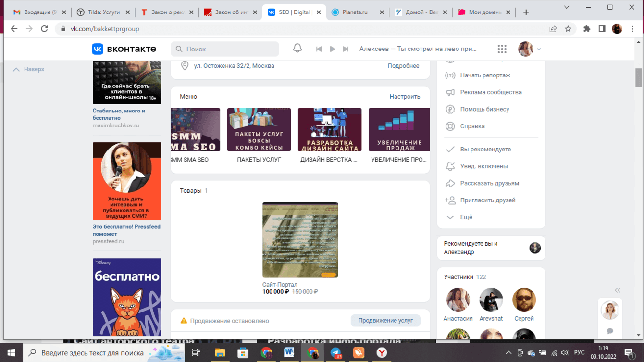Viewport: 644px width, 362px height.
Task: Click the Продвижение услуг button
Action: 385,321
